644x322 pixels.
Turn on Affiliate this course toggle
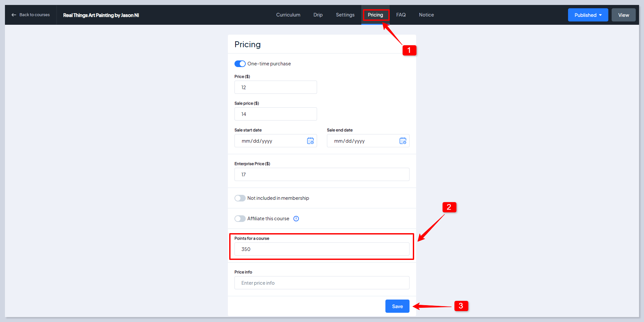point(240,219)
